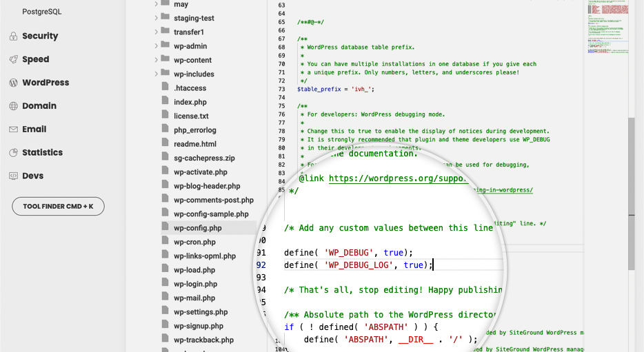644x352 pixels.
Task: Click line number 73 in gutter
Action: pos(282,89)
